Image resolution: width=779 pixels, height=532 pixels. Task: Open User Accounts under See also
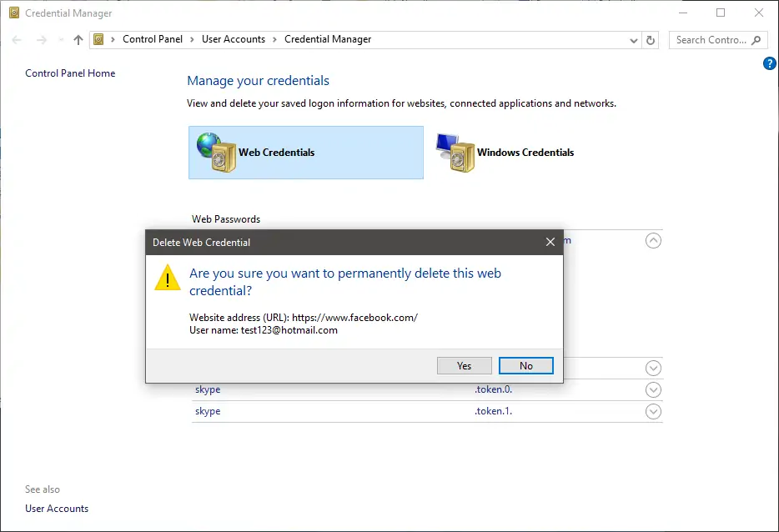tap(57, 508)
